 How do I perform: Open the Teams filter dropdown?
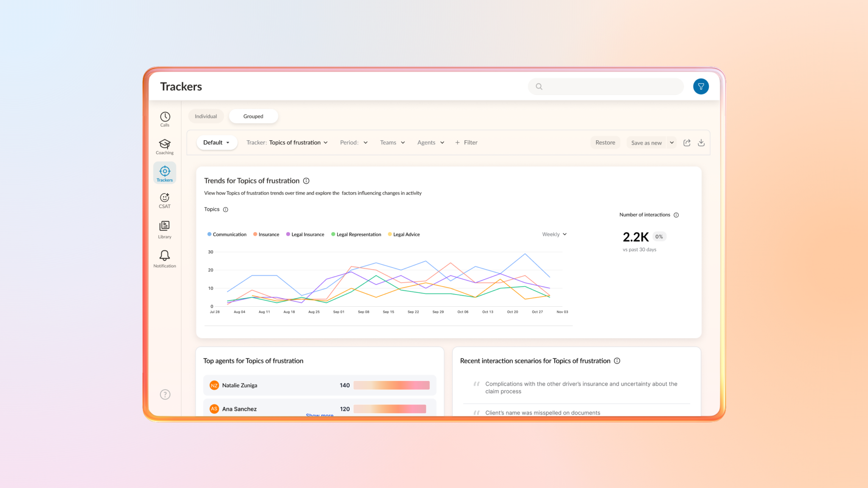(392, 143)
